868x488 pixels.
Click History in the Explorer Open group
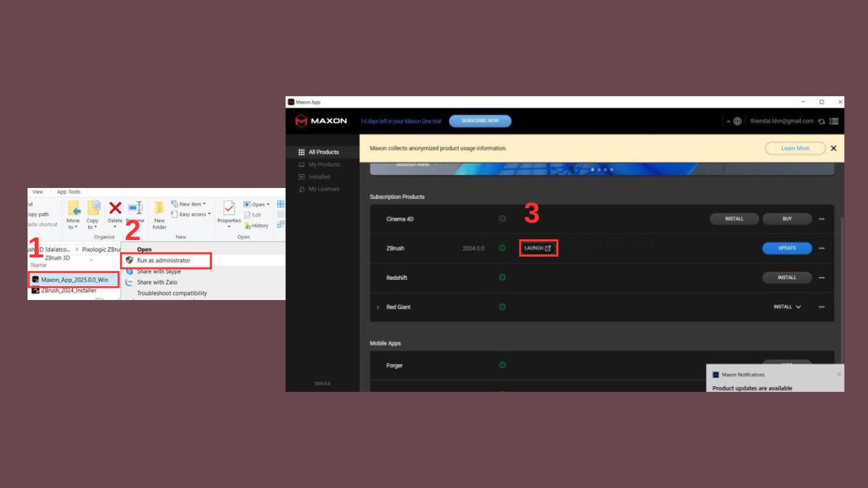(256, 226)
